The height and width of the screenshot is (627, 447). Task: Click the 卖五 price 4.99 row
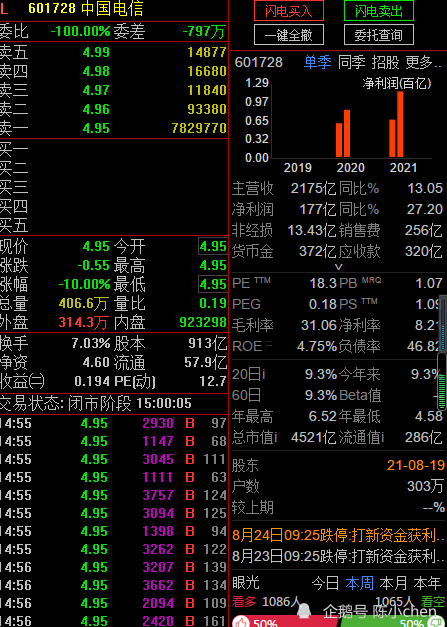coord(114,52)
